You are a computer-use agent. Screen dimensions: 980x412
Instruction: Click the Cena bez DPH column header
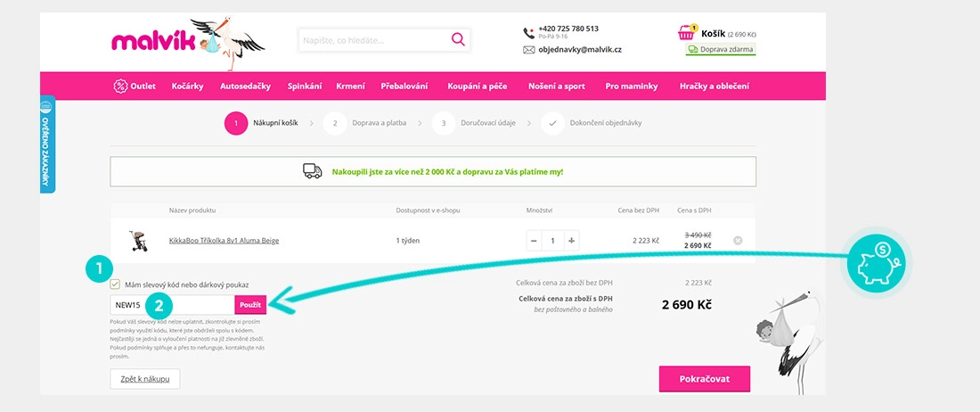pos(638,210)
